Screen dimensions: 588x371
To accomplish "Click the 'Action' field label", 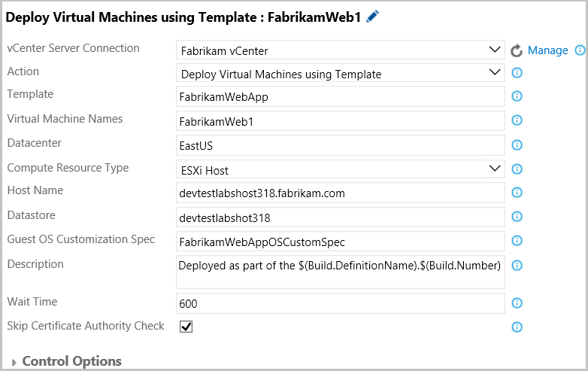I will click(x=23, y=71).
